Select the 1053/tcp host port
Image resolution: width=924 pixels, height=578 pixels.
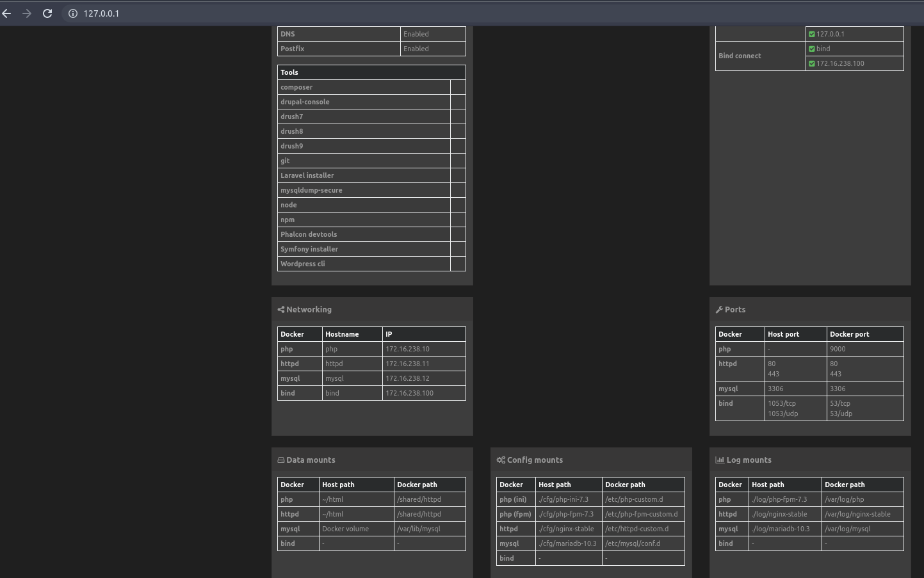(782, 403)
